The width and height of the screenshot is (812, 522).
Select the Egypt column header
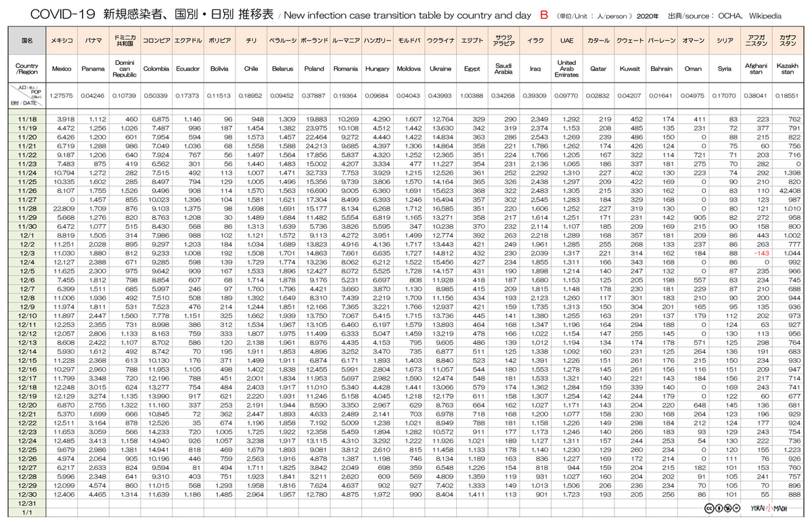tap(472, 68)
